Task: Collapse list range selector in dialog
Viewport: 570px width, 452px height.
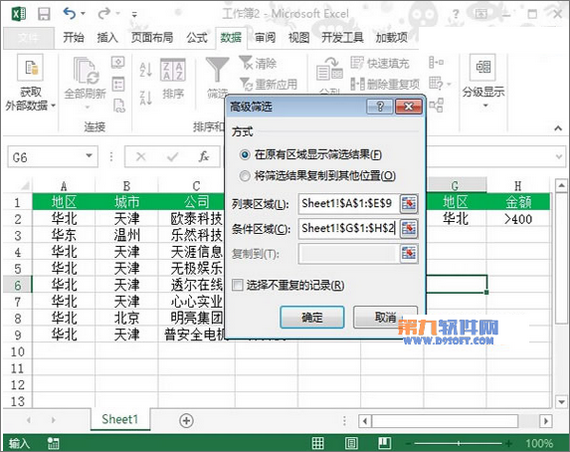Action: (409, 203)
